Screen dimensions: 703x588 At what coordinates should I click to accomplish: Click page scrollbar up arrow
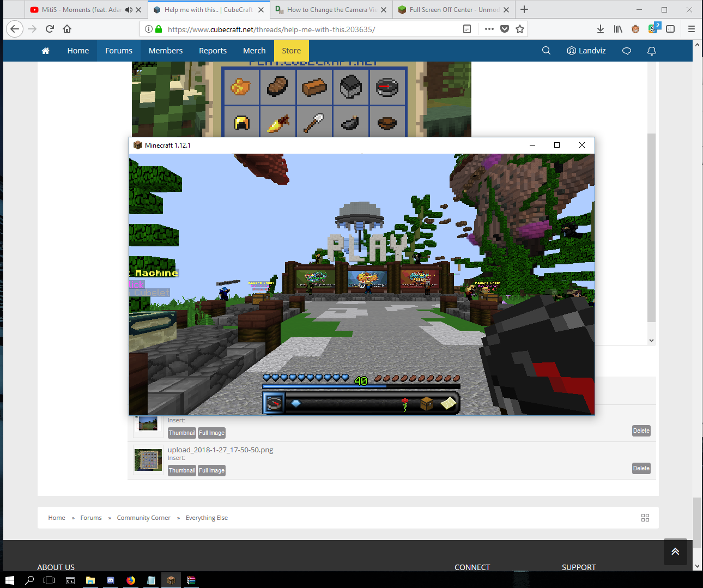pos(697,45)
